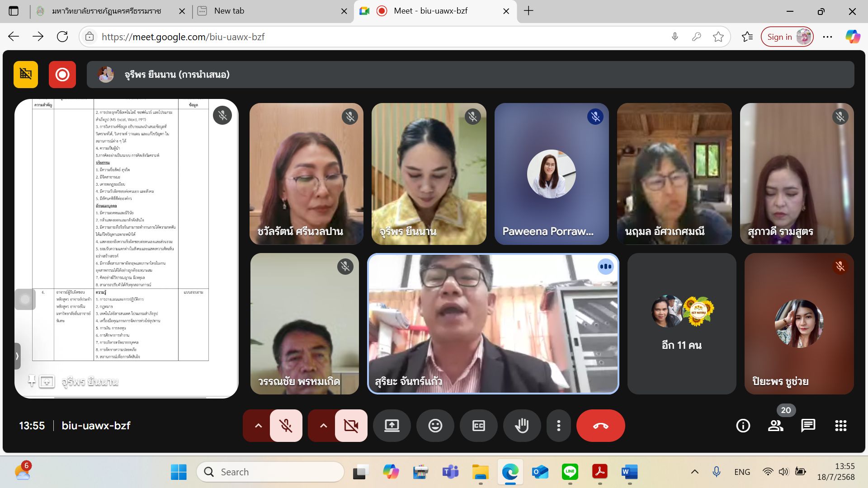
Task: Open meeting details info icon
Action: click(x=743, y=425)
